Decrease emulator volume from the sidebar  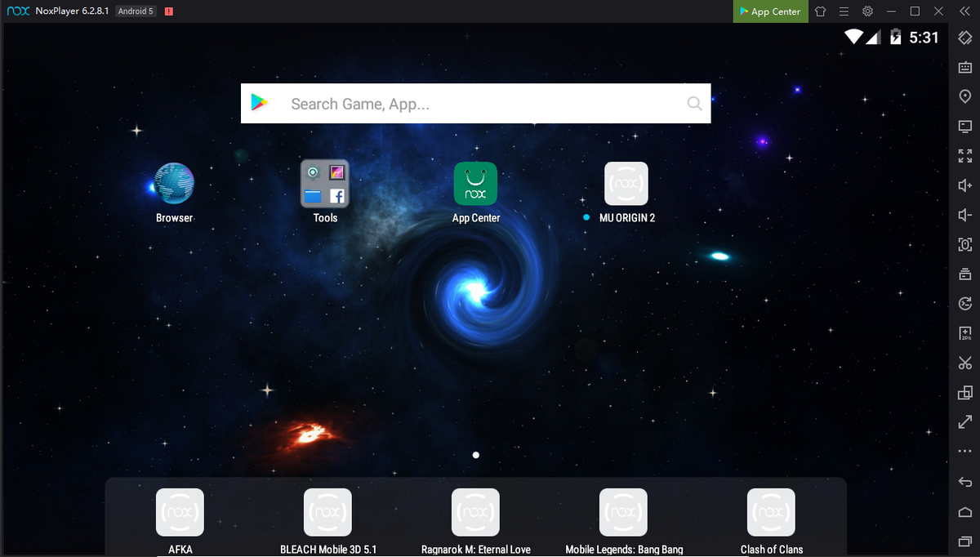click(964, 215)
